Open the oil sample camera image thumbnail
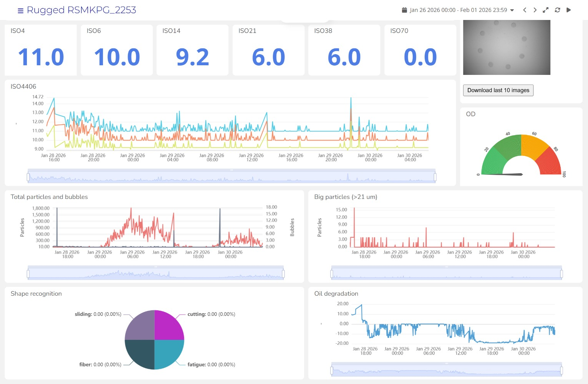This screenshot has width=588, height=384. pos(507,47)
